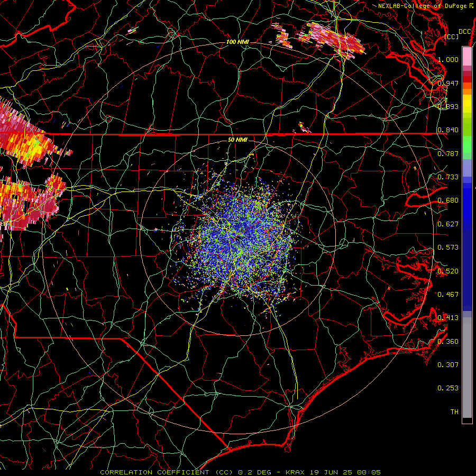This screenshot has width=476, height=476.
Task: Click the 0.573 scale value
Action: (448, 248)
